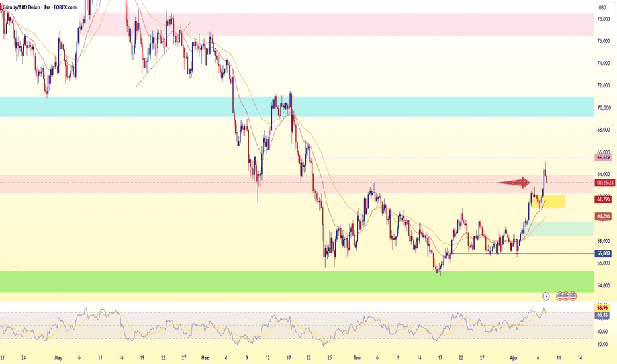Click the blue 56,889 price label

click(x=603, y=254)
